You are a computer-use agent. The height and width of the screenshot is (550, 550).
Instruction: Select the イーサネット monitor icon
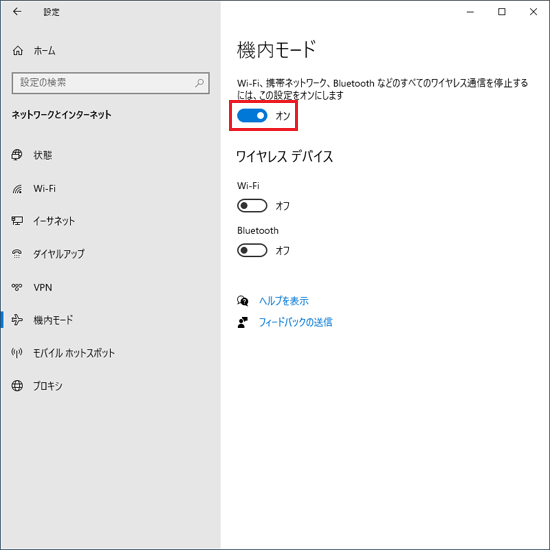(17, 221)
